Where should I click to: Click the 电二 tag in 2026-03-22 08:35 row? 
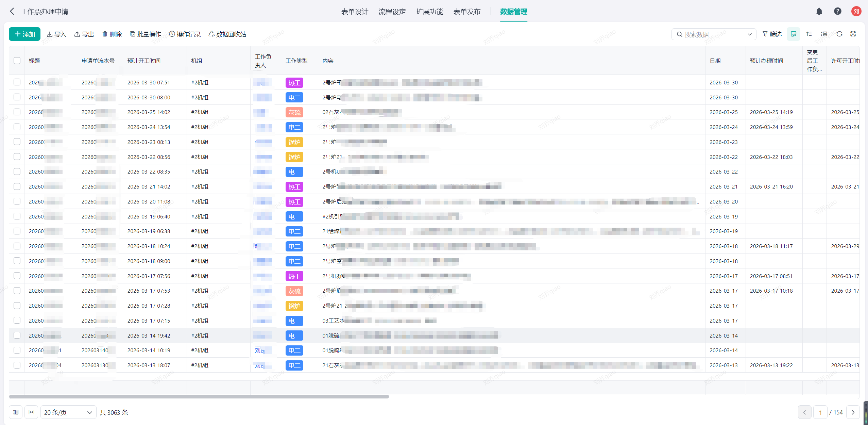[294, 172]
